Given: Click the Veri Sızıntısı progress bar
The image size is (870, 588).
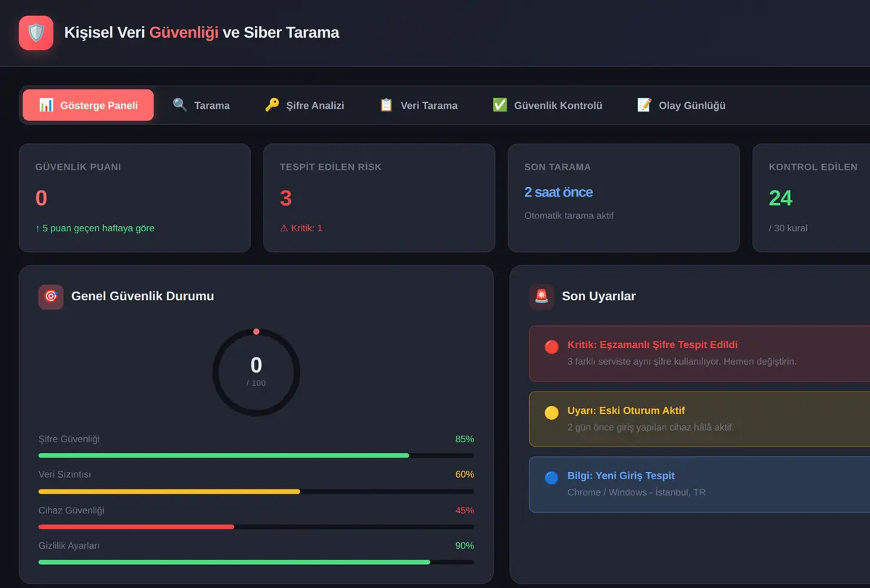Looking at the screenshot, I should 256,491.
